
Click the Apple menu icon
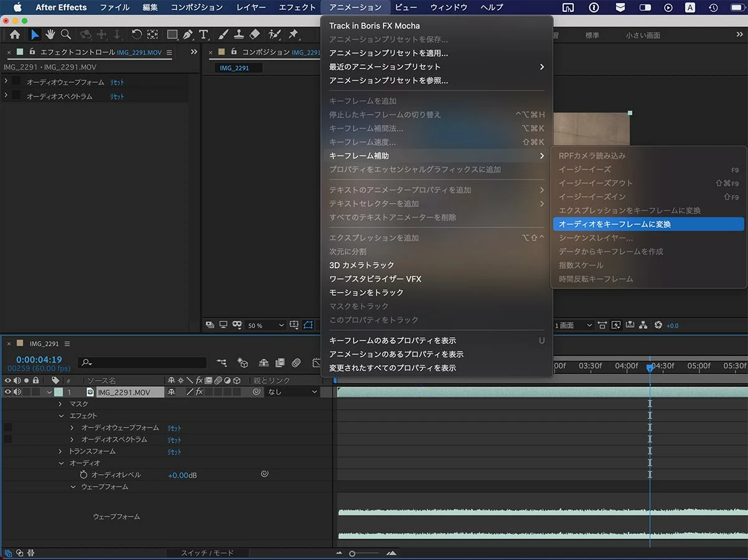[17, 7]
